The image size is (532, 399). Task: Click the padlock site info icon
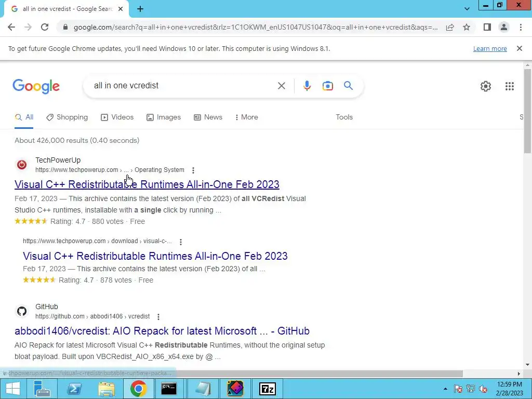click(65, 27)
